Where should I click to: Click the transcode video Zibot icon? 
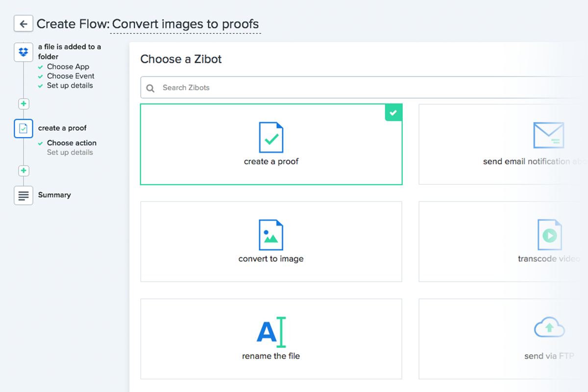point(549,234)
